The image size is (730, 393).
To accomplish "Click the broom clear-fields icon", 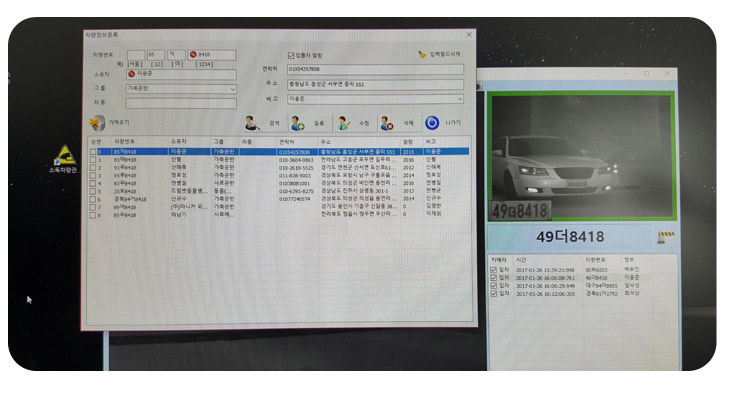I will pyautogui.click(x=422, y=54).
